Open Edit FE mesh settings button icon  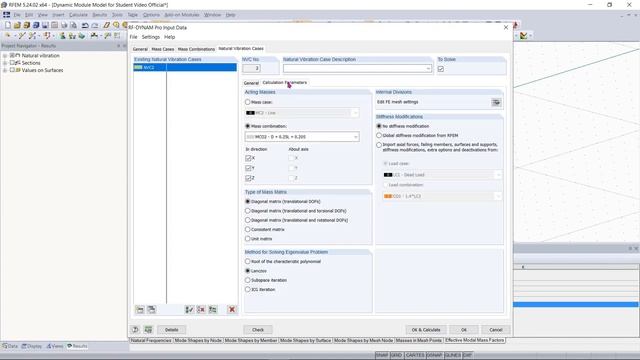(x=496, y=102)
